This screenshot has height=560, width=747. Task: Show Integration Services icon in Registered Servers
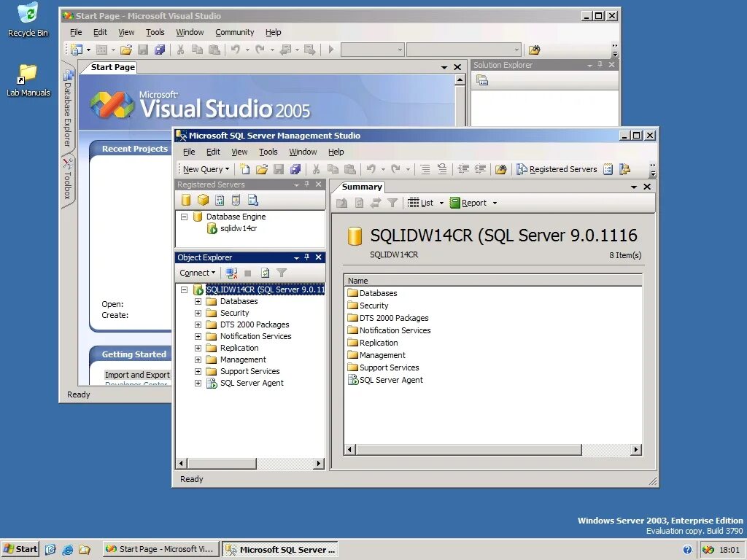coord(253,200)
